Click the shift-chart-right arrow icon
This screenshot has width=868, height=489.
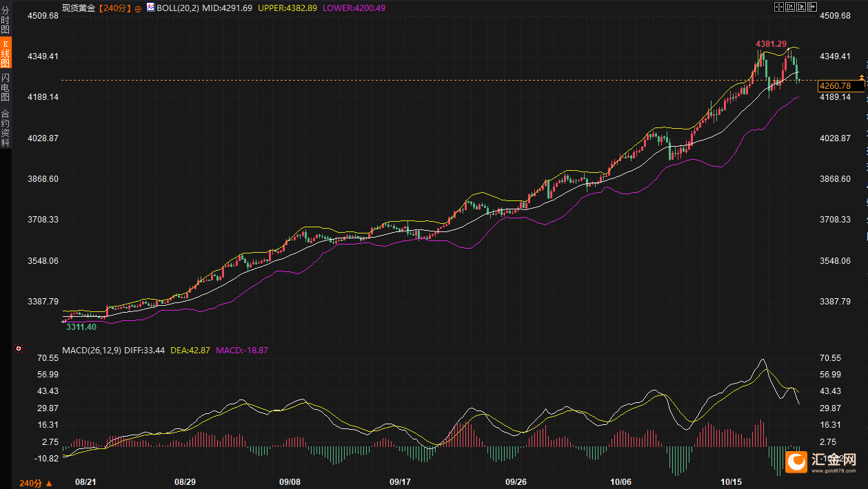click(x=812, y=7)
